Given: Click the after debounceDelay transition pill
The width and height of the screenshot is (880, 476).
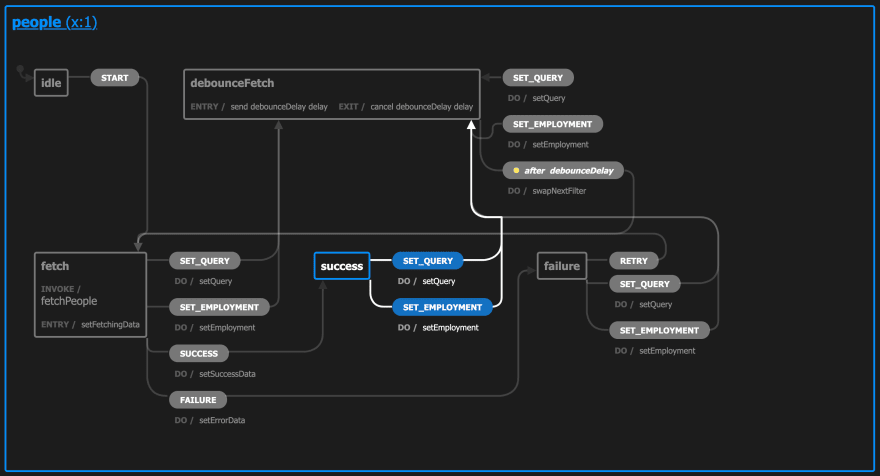Looking at the screenshot, I should 563,171.
